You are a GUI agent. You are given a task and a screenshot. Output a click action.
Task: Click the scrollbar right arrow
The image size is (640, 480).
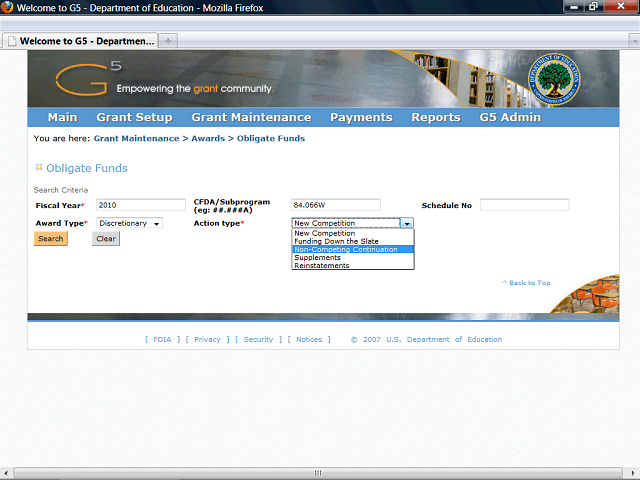(x=633, y=473)
